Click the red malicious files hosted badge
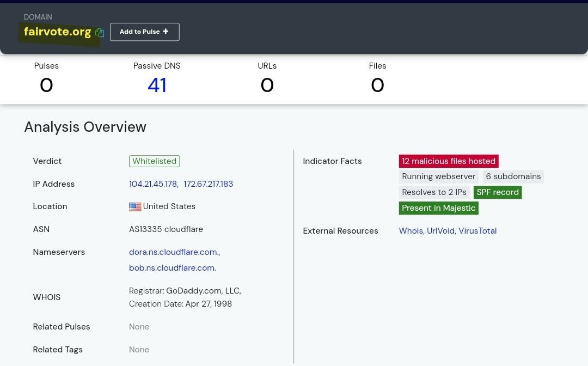This screenshot has width=588, height=366. point(449,161)
